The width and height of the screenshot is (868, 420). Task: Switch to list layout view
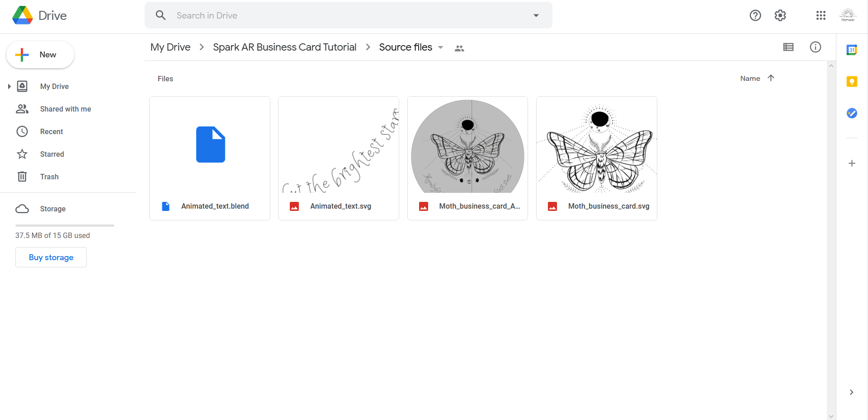coord(788,47)
